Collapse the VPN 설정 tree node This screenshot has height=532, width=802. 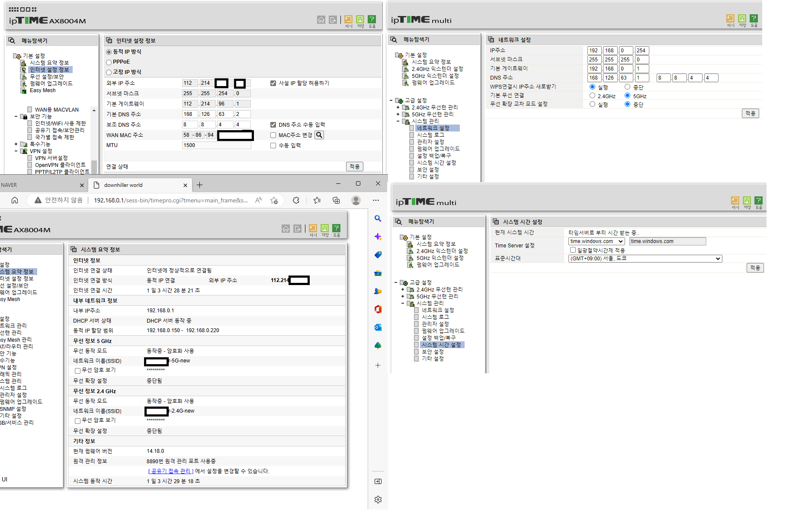click(16, 151)
